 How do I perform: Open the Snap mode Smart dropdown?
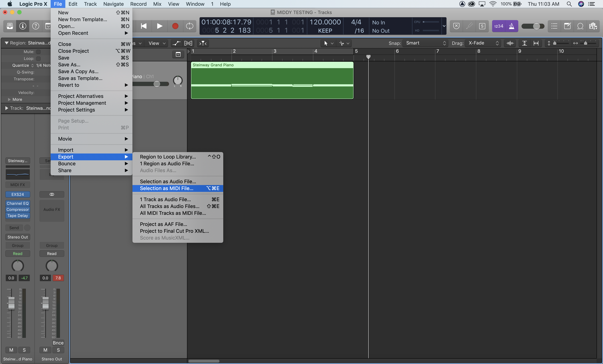425,43
